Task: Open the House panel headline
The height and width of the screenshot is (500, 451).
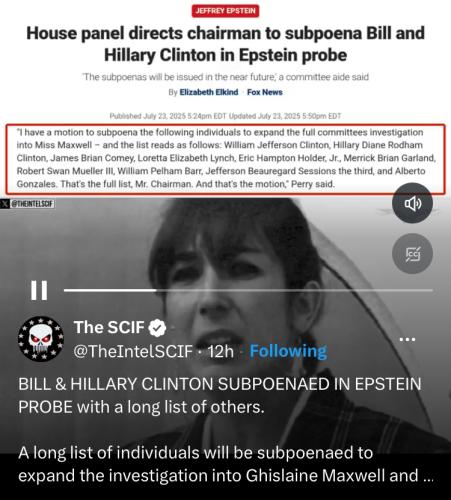Action: pyautogui.click(x=225, y=44)
